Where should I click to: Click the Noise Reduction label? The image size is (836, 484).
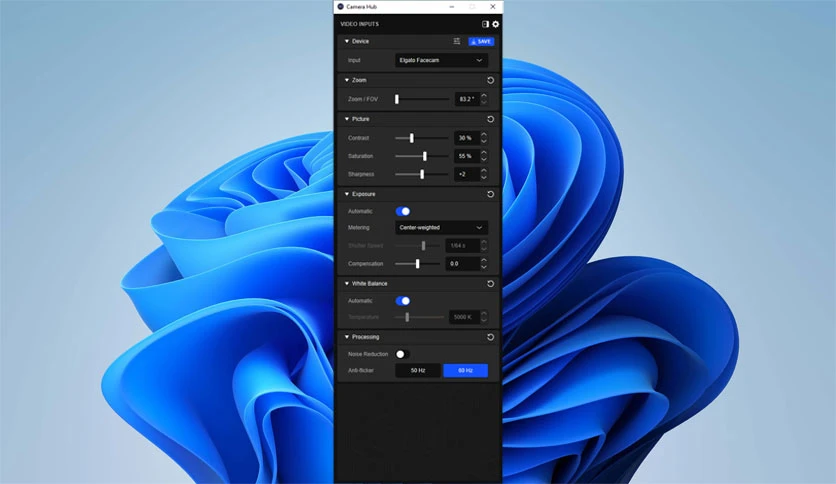(x=368, y=354)
